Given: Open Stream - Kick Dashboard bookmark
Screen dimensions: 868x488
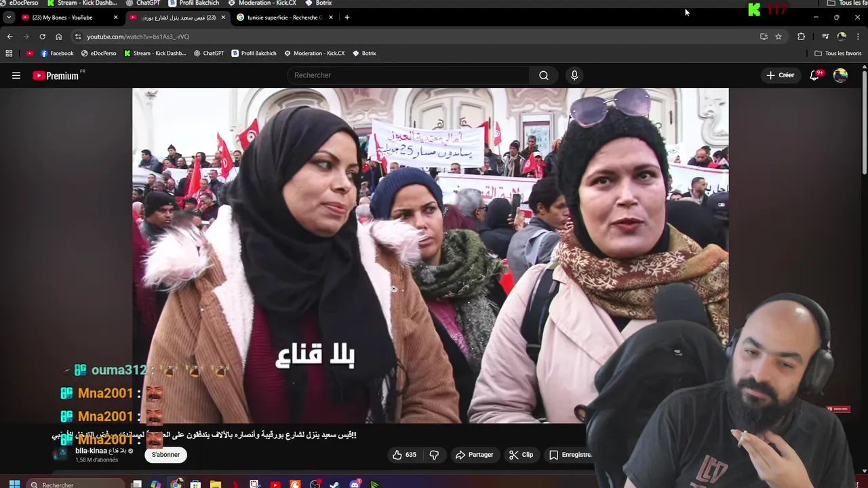Looking at the screenshot, I should 155,53.
